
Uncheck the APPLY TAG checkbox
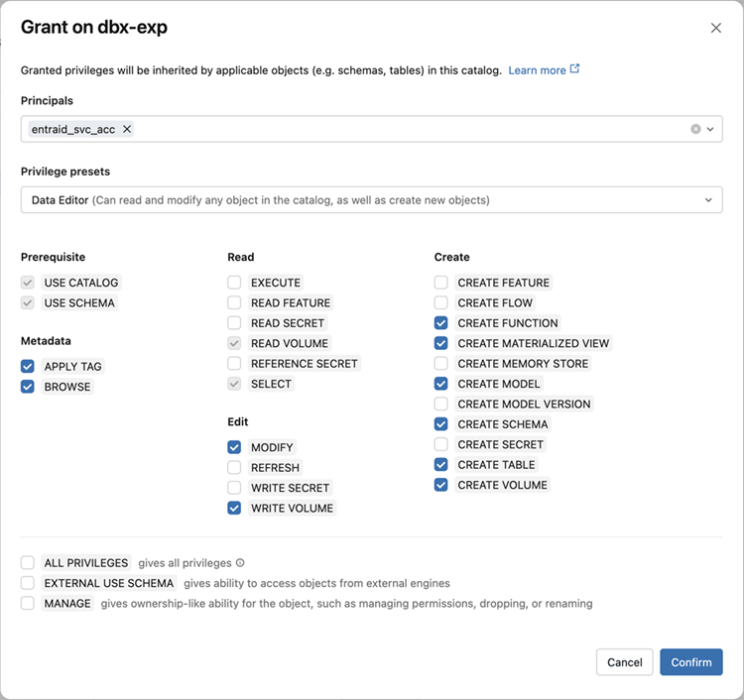(x=28, y=366)
